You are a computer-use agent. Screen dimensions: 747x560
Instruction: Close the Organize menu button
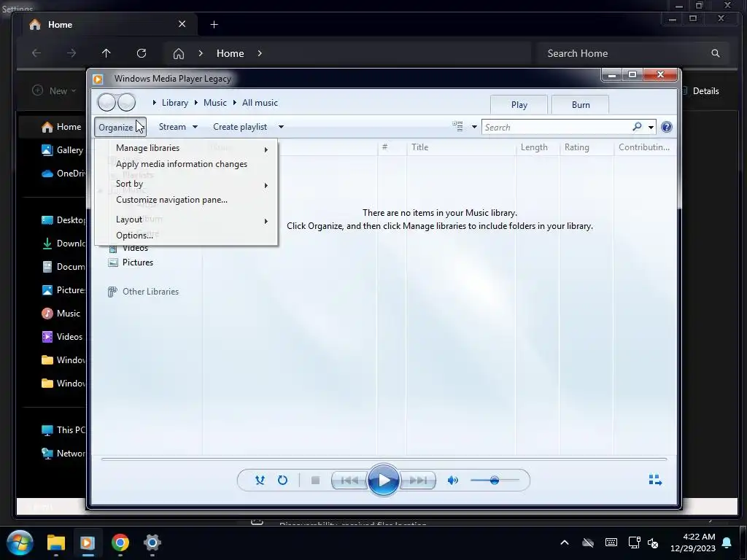click(120, 127)
